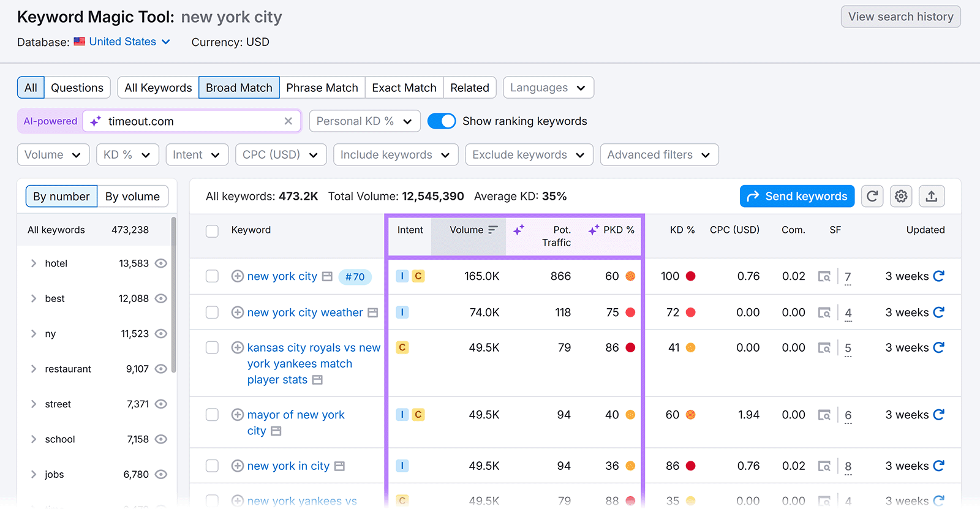Open View search history
980x514 pixels.
click(900, 17)
